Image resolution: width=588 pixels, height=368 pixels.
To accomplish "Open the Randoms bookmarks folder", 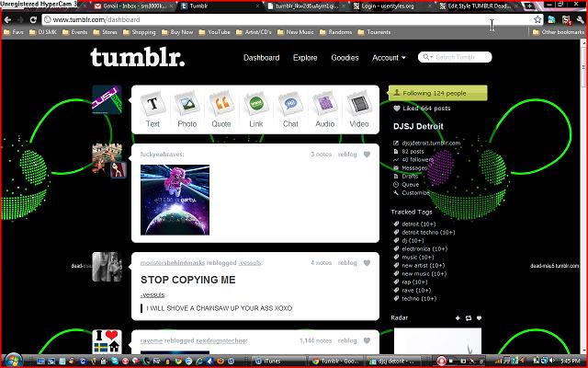I will pos(335,32).
